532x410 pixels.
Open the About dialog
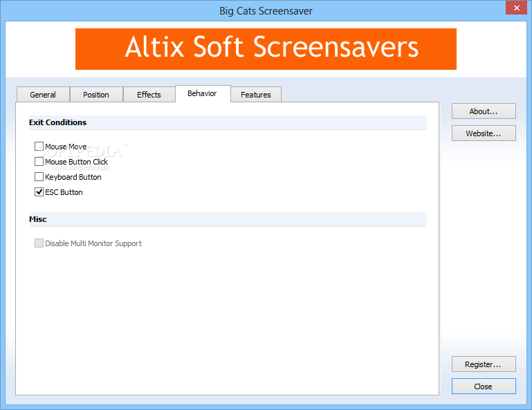click(484, 111)
